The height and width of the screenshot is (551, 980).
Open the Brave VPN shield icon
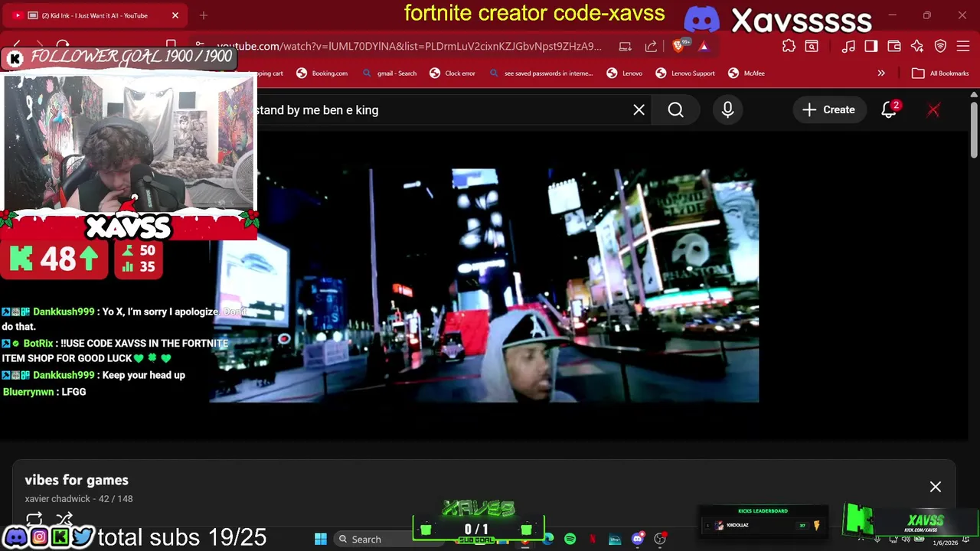(x=940, y=47)
